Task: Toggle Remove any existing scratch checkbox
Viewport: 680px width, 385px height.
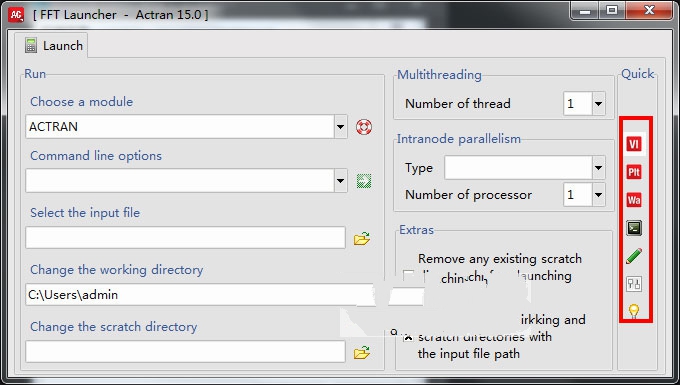Action: [x=408, y=275]
